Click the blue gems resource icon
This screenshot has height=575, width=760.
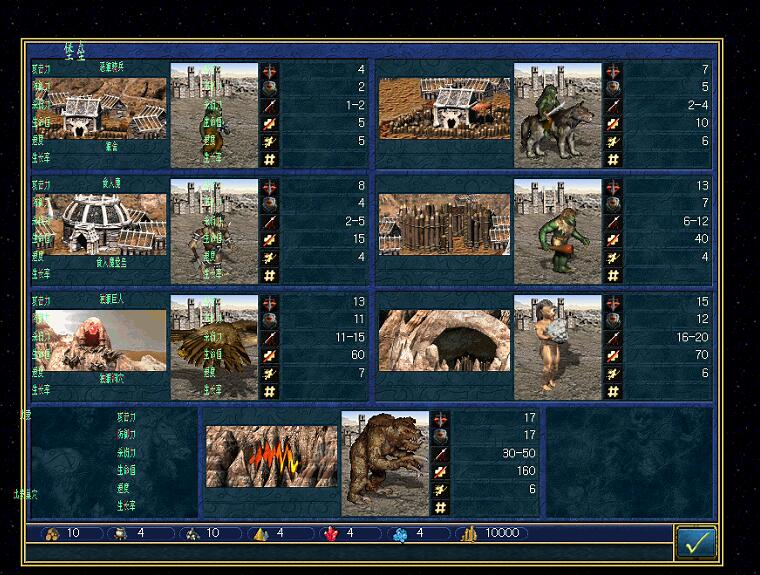click(400, 534)
